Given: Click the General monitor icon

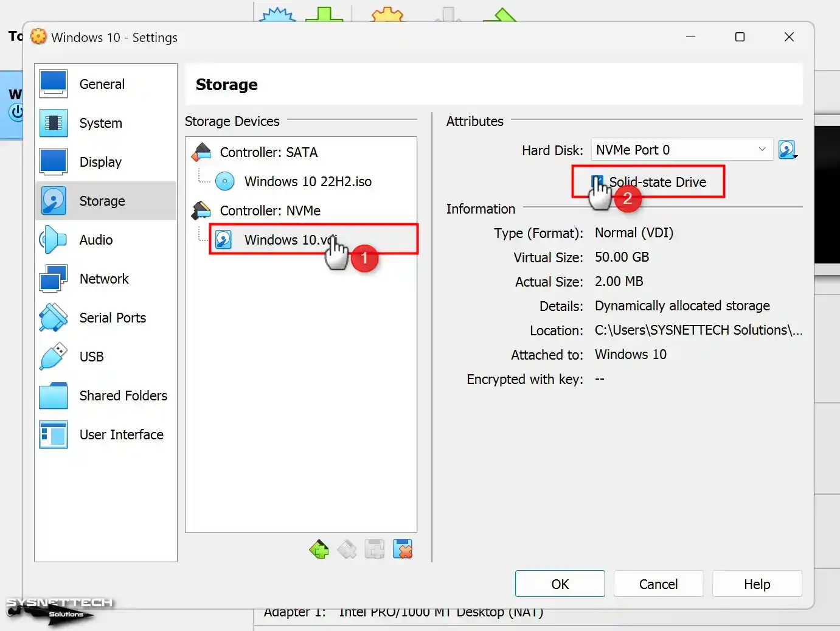Looking at the screenshot, I should click(54, 84).
